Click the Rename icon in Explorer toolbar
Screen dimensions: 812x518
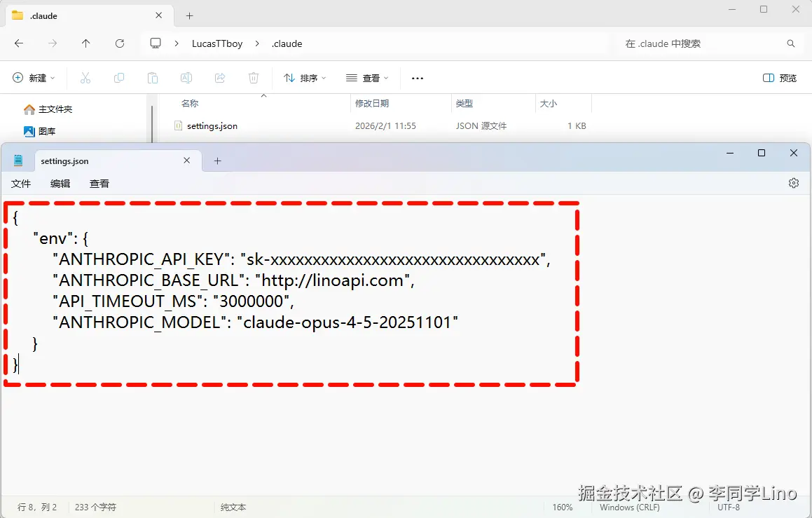point(186,79)
